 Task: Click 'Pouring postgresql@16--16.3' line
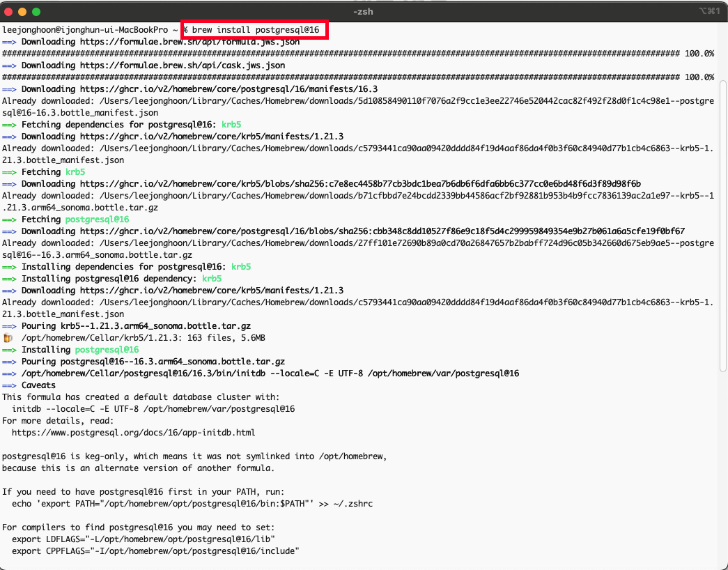[144, 362]
